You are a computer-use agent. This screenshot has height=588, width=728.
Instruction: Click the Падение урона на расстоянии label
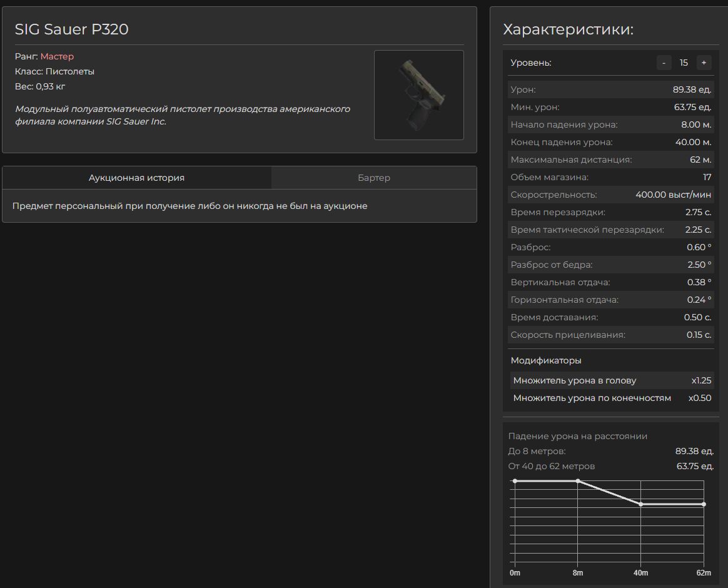(x=577, y=436)
